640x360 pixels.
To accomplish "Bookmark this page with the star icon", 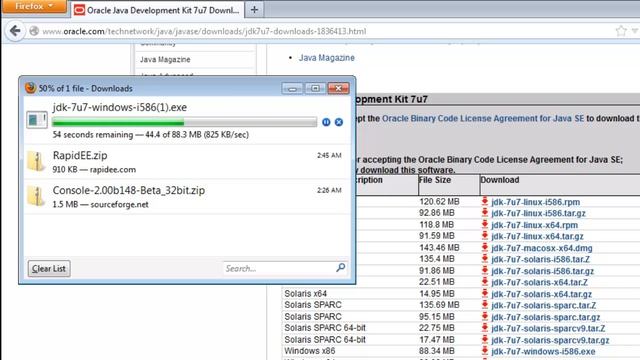I will (x=621, y=31).
